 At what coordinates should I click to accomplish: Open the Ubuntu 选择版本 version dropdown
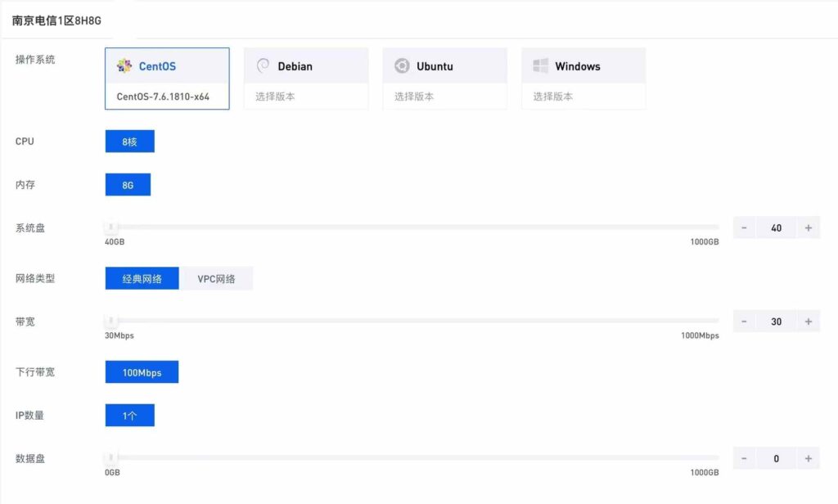(444, 97)
